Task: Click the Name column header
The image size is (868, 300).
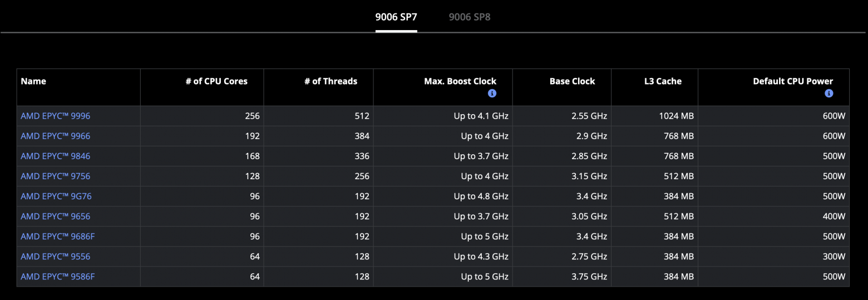Action: click(33, 81)
